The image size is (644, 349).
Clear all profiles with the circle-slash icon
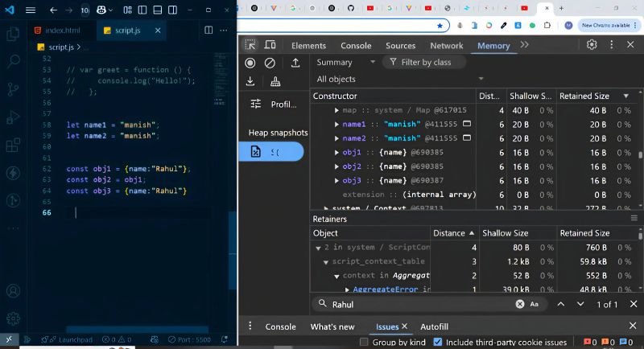point(270,63)
